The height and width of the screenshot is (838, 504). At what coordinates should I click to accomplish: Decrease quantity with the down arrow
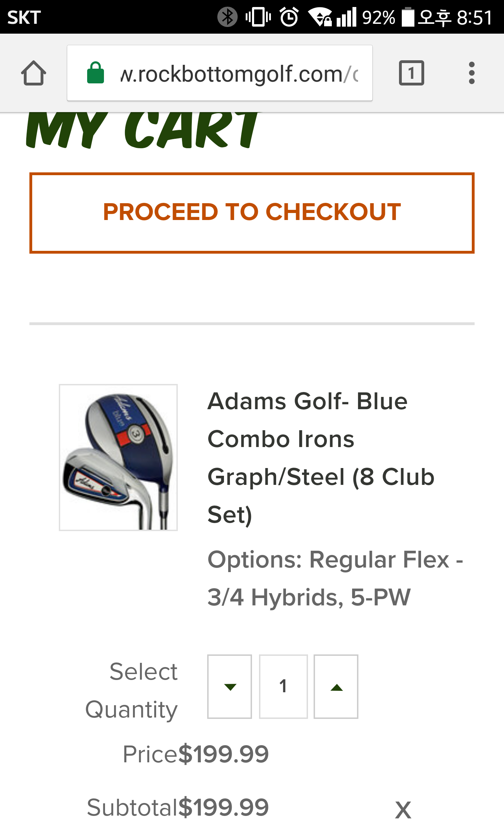(230, 687)
